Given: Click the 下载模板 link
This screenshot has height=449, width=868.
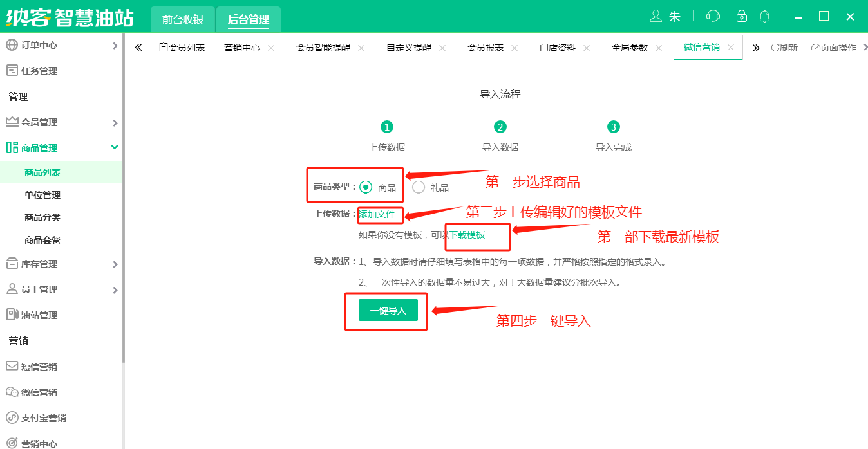Looking at the screenshot, I should (467, 235).
